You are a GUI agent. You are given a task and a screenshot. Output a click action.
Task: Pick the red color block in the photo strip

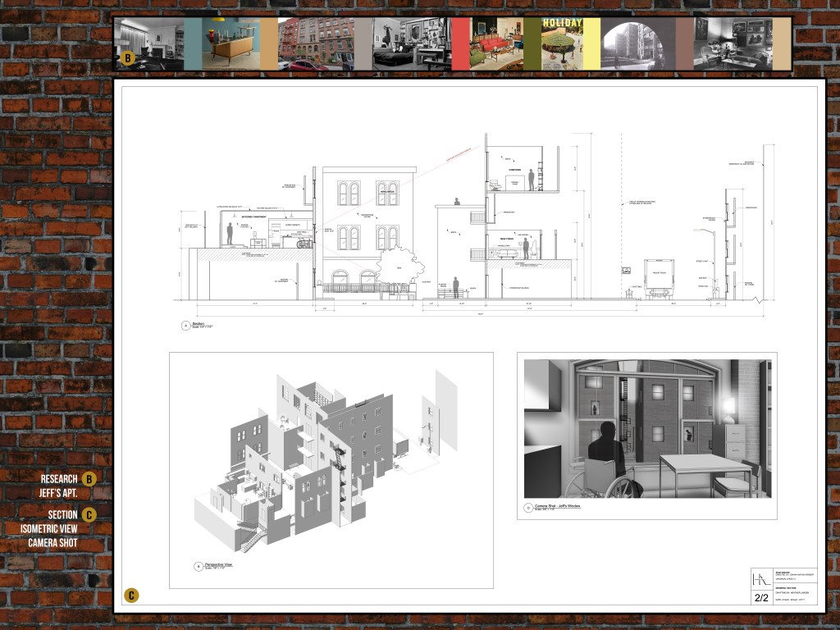coord(460,43)
